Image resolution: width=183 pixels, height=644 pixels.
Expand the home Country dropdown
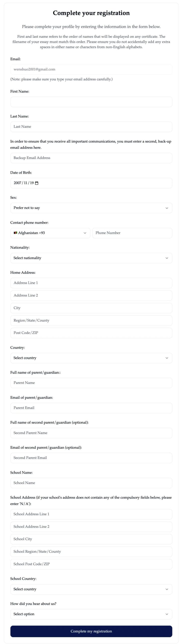(x=91, y=358)
